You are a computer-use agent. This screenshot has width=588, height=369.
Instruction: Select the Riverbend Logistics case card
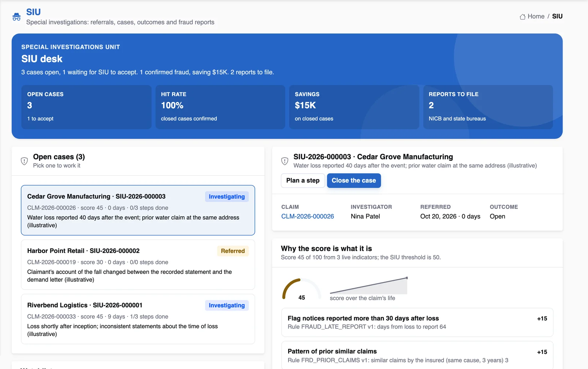pyautogui.click(x=138, y=319)
